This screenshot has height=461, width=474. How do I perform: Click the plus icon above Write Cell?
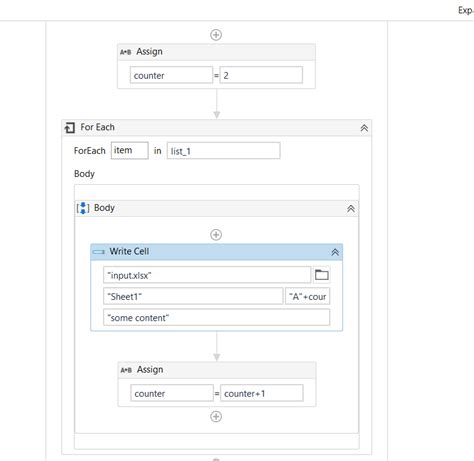[216, 235]
